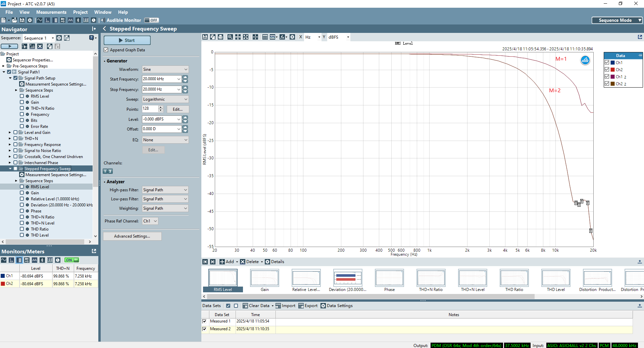644x348 pixels.
Task: Collapse the Navigator panel with pin icon
Action: point(94,29)
